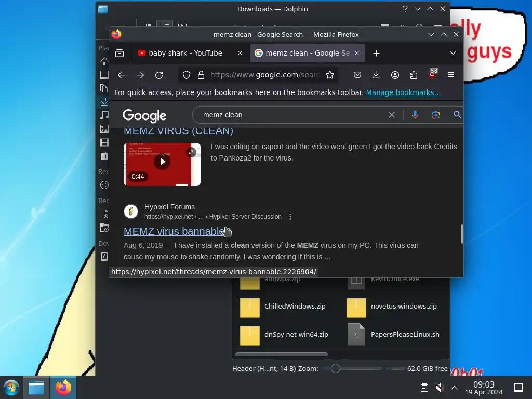Submit search with magnifier icon
Viewport: 532px width, 399px height.
457,115
